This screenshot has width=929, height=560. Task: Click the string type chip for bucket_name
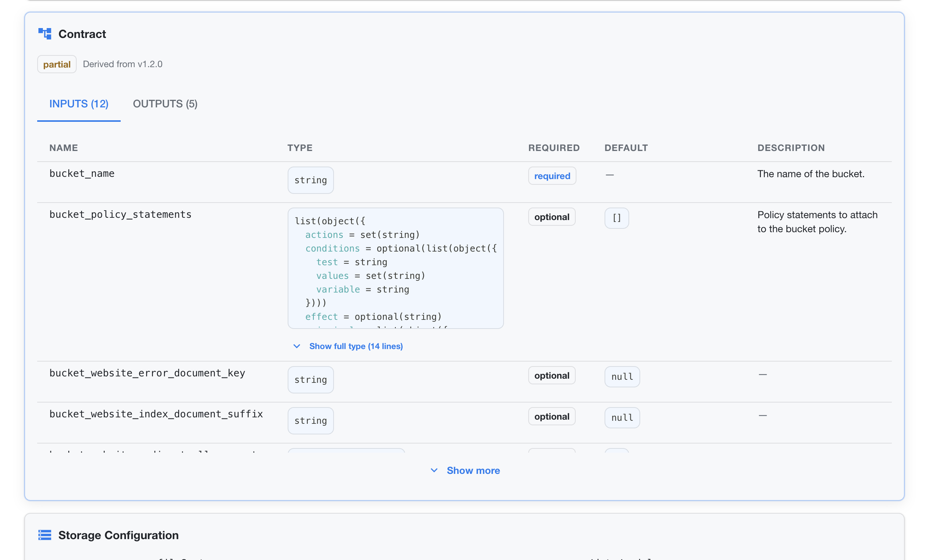coord(310,180)
